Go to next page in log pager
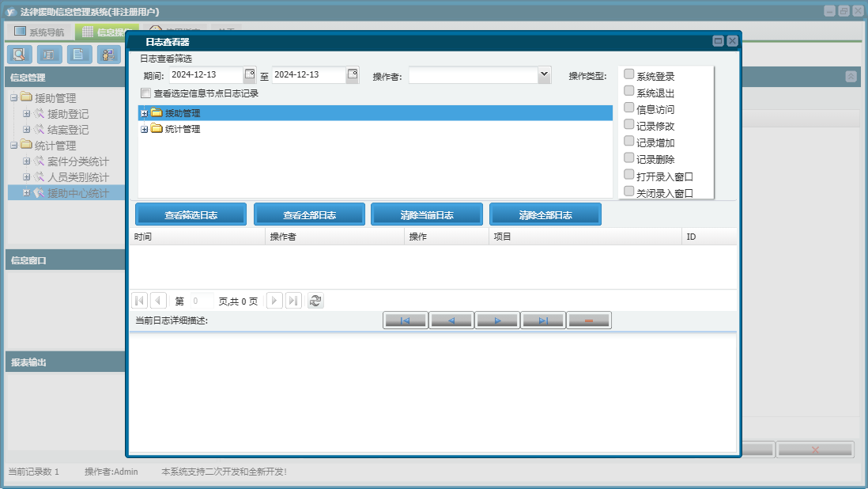The image size is (868, 489). coord(274,301)
